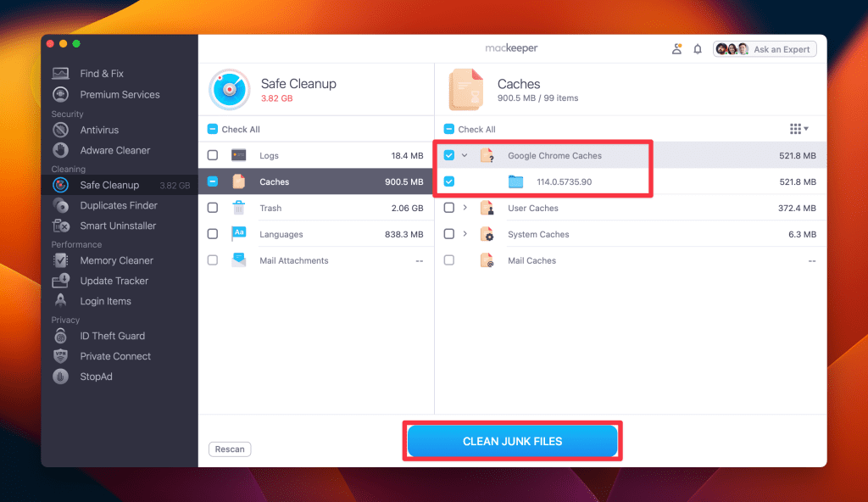Image resolution: width=868 pixels, height=502 pixels.
Task: Click the Memory Cleaner sidebar icon
Action: point(60,260)
